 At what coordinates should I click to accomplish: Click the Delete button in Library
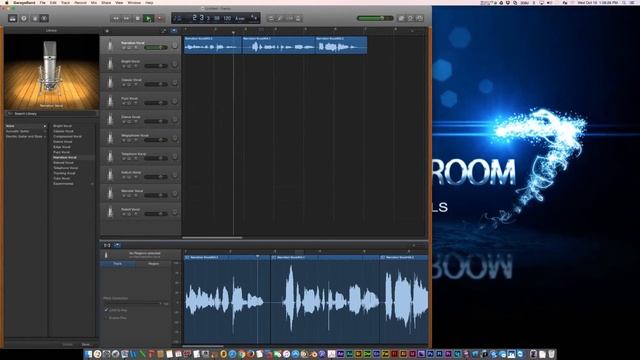(67, 344)
